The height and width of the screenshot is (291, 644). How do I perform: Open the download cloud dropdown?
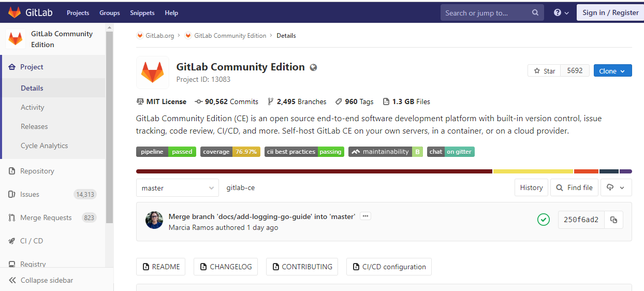(616, 187)
